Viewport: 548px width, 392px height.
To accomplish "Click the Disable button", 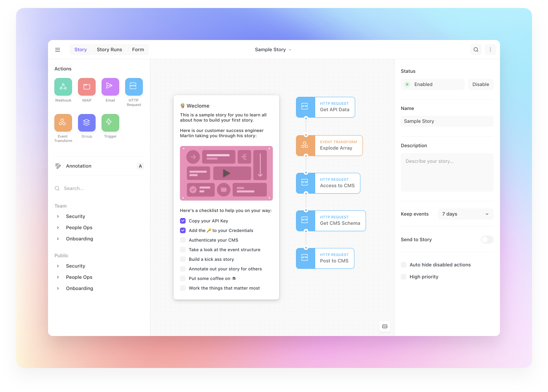I will (481, 84).
